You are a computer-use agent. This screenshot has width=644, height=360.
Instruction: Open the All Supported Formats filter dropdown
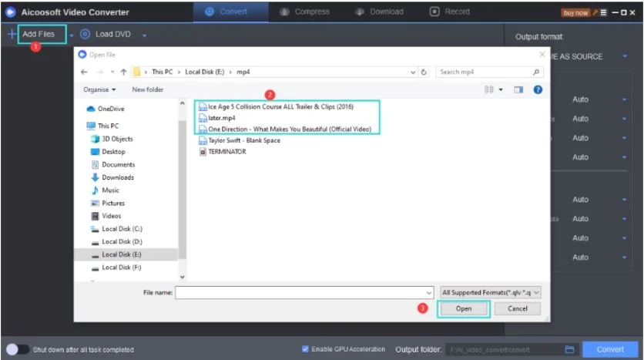pos(491,292)
